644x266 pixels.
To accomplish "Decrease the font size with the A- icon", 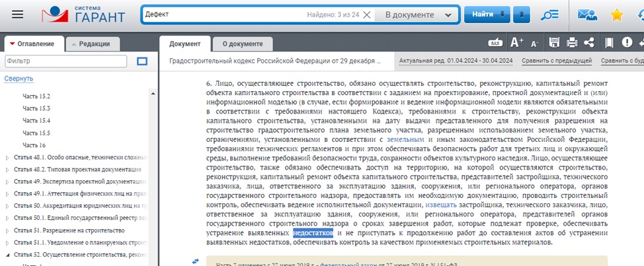I will click(534, 43).
